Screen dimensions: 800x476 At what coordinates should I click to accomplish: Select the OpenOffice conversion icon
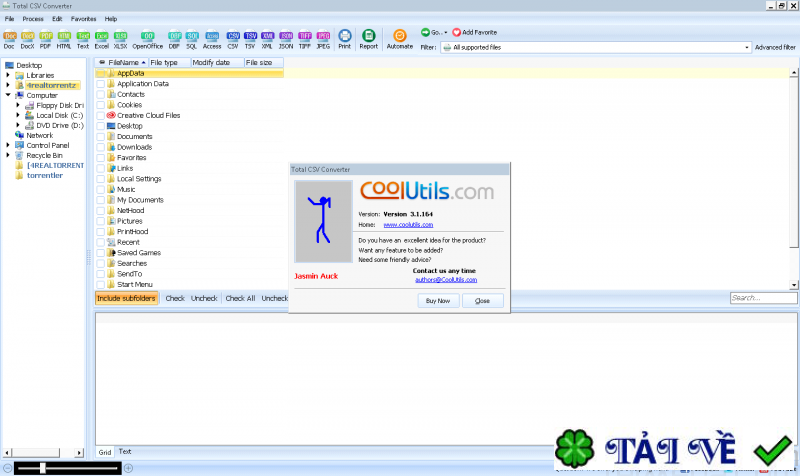click(147, 39)
